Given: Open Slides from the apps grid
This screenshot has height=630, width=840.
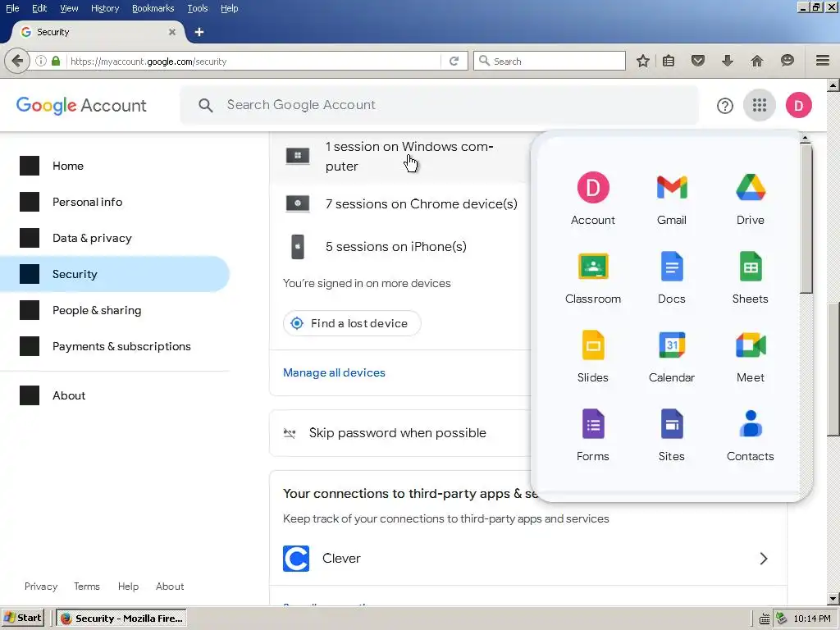Looking at the screenshot, I should pyautogui.click(x=592, y=356).
